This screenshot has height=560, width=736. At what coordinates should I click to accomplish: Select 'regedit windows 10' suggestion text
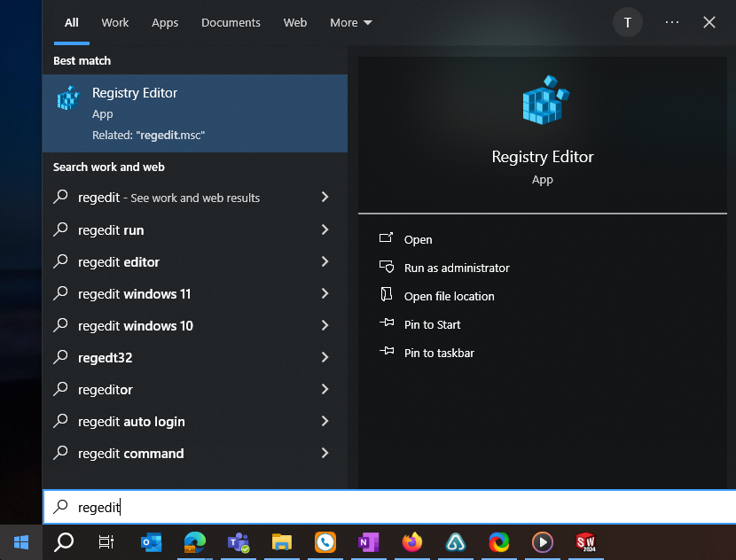[x=136, y=325]
